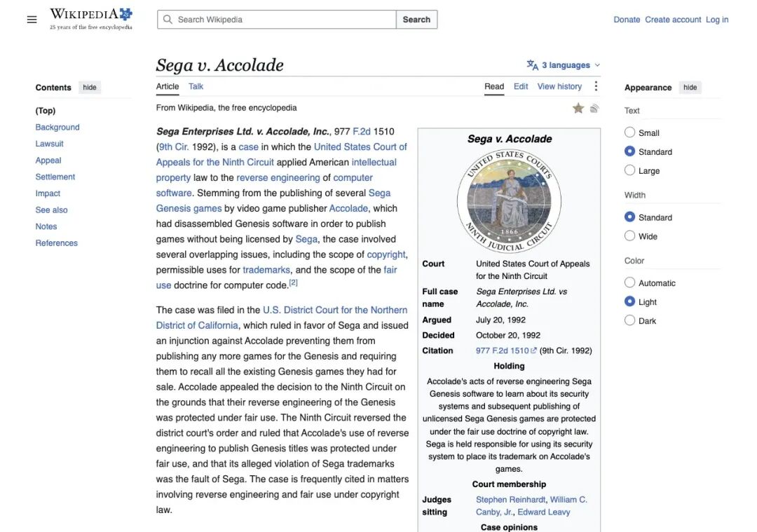Go to Lawsuit section in contents
The image size is (757, 532).
[x=49, y=144]
